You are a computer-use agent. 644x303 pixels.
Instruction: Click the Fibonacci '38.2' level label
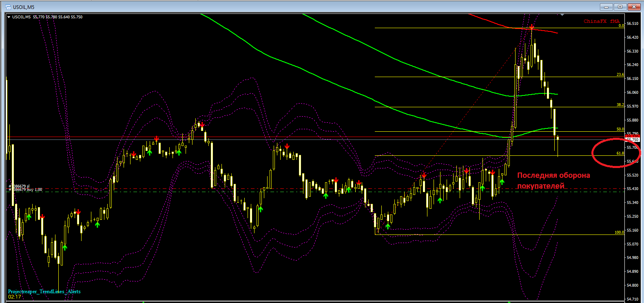coord(620,105)
